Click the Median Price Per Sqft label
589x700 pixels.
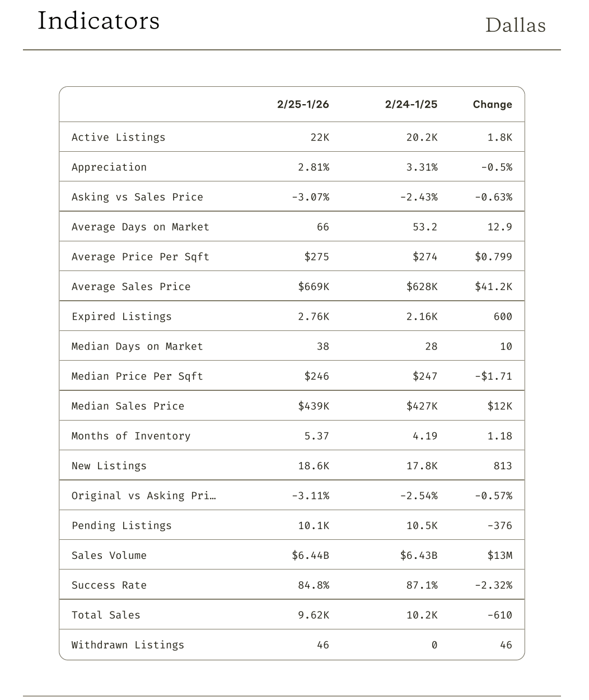tap(137, 376)
